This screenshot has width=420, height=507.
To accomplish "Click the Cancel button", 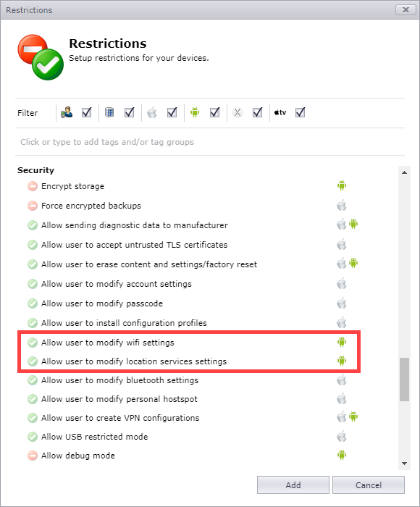I will 369,485.
